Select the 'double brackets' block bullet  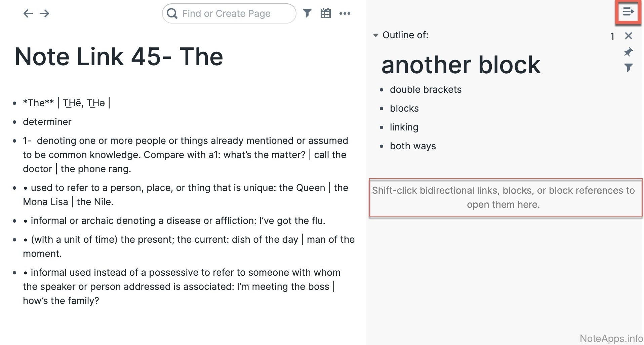381,90
